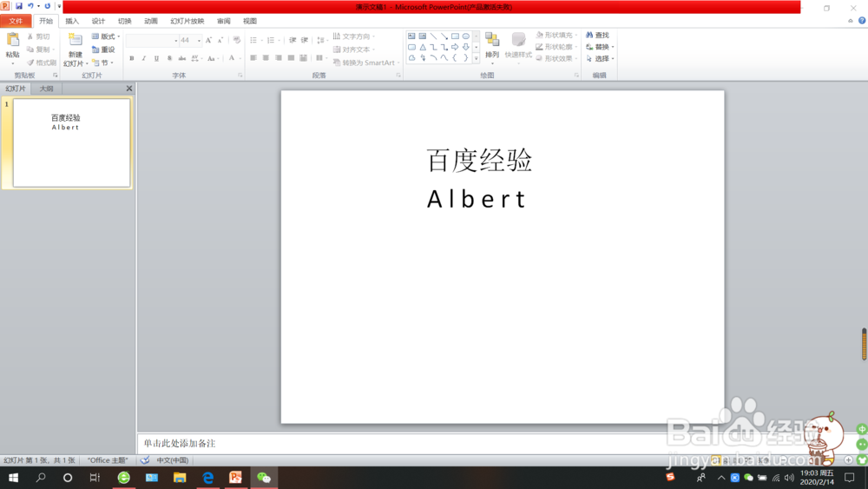
Task: Toggle Italic formatting
Action: click(x=144, y=58)
